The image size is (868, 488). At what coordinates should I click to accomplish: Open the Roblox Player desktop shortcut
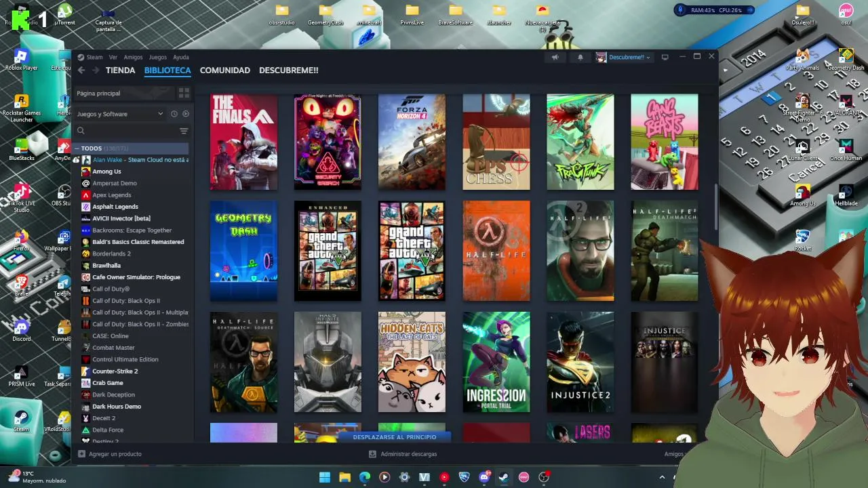click(x=21, y=60)
